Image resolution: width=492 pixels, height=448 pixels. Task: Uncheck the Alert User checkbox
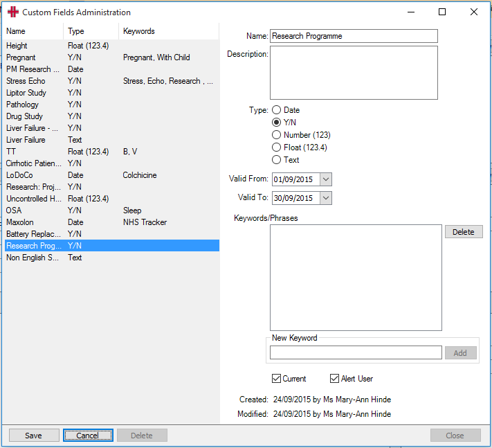pyautogui.click(x=334, y=378)
